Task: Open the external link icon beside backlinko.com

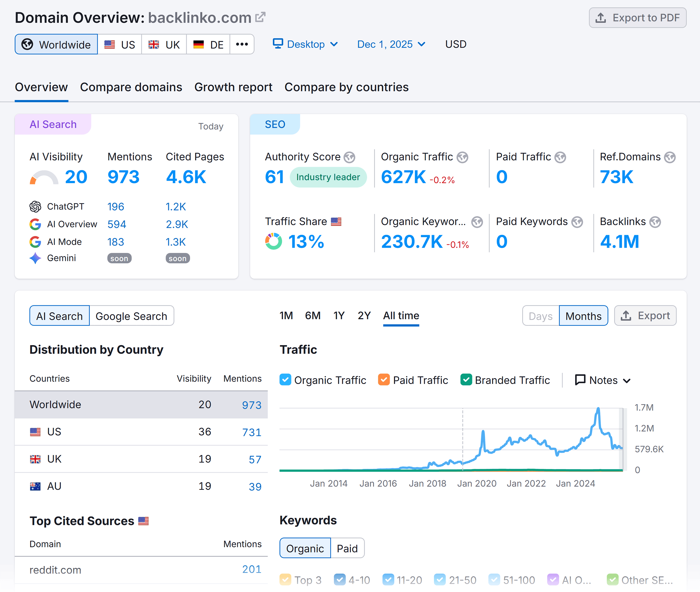Action: pos(260,17)
